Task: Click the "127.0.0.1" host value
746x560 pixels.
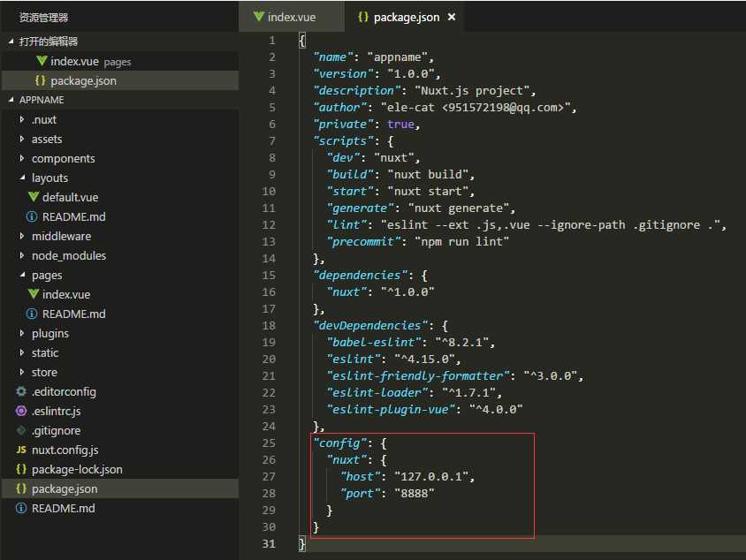Action: point(431,476)
